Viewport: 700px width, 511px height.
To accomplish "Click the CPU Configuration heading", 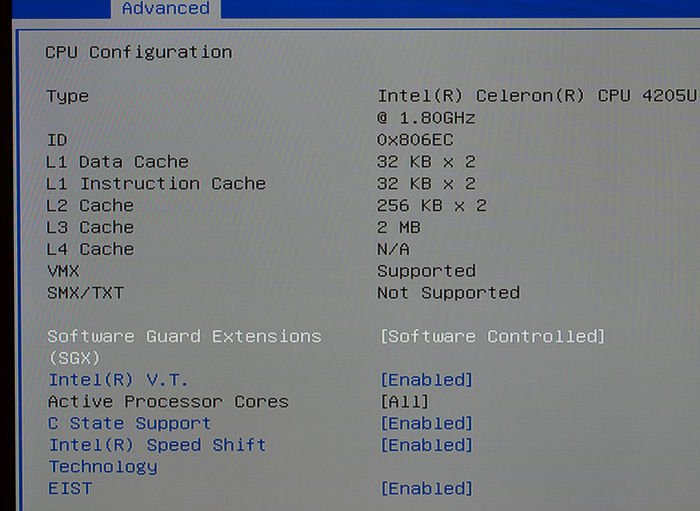I will (139, 52).
